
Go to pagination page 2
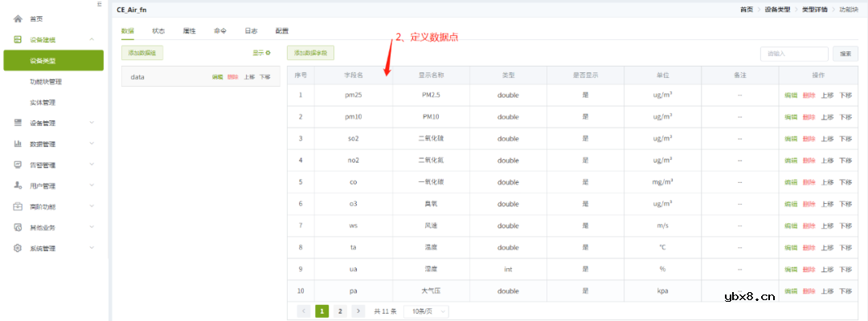[x=340, y=311]
